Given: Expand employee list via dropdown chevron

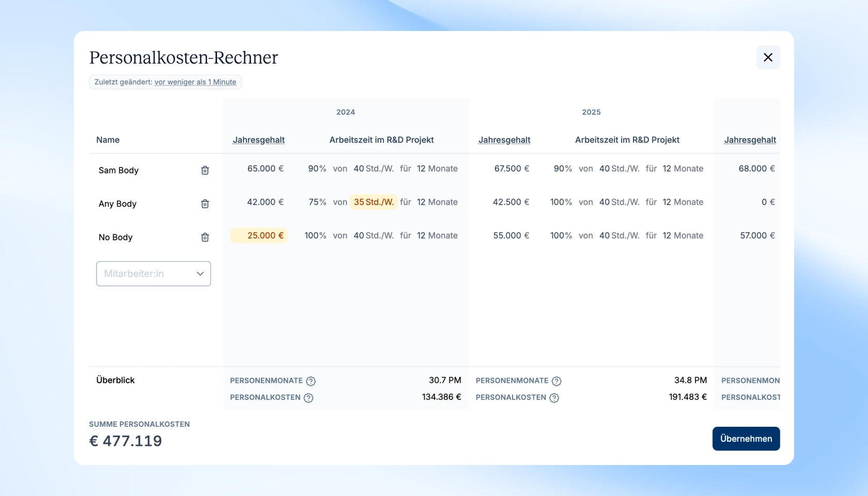Looking at the screenshot, I should [200, 274].
